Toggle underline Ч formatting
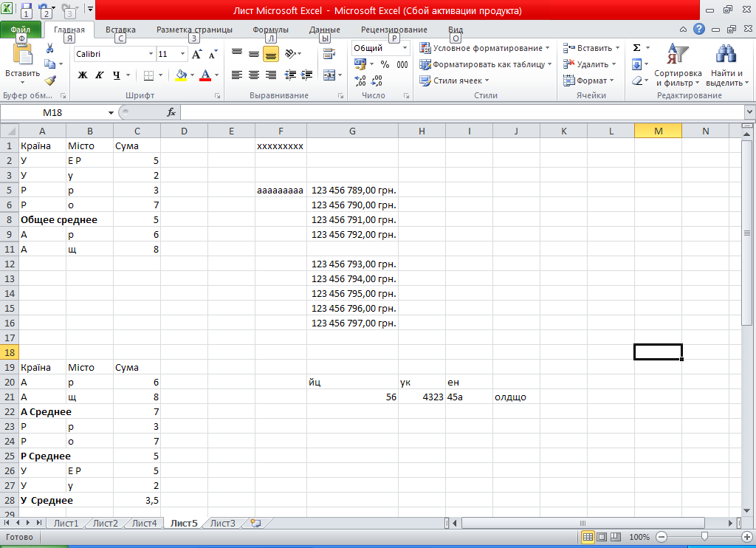Screen dimensions: 756x548 click(116, 75)
